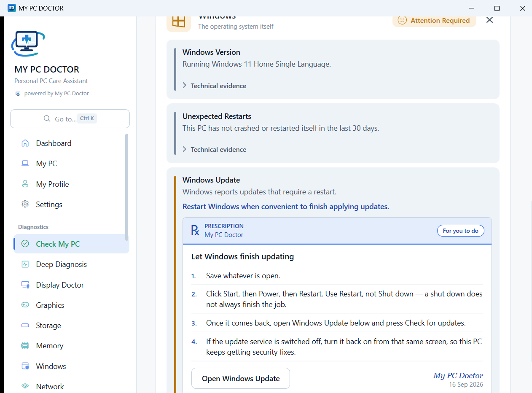Open the Settings page

[71, 205]
